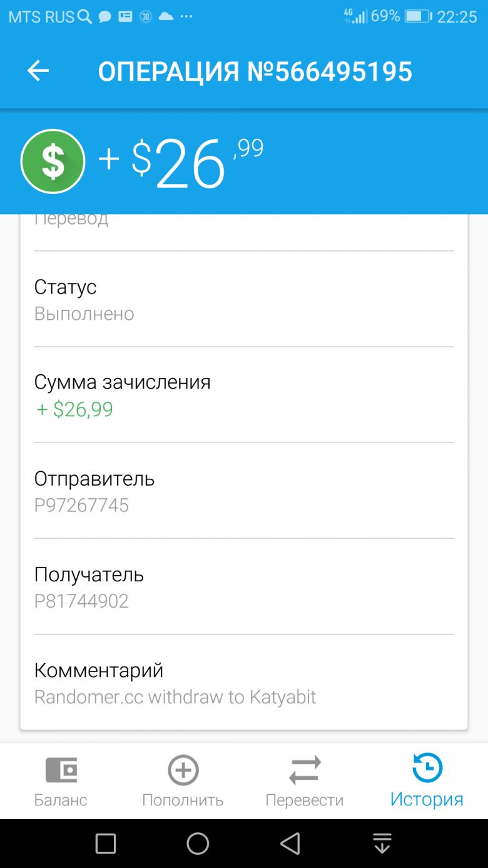Viewport: 488px width, 868px height.
Task: Open the Пополнить plus-circle tab
Action: point(183,781)
